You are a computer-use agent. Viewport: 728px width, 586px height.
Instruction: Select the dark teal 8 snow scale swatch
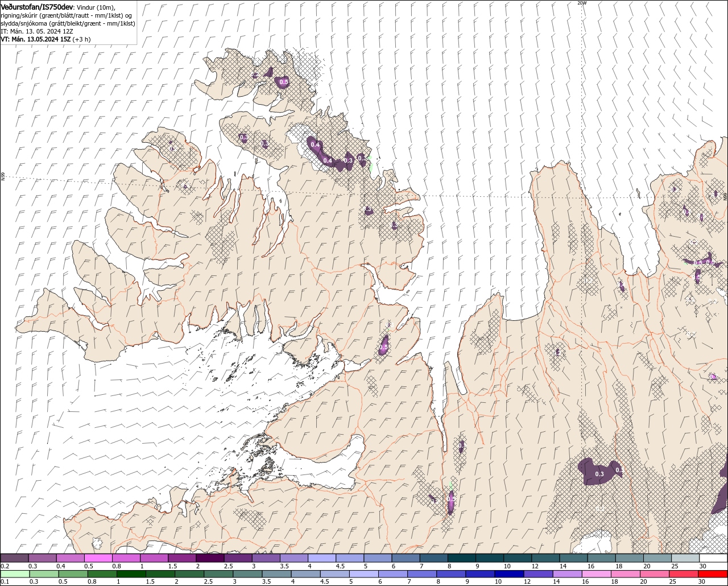point(461,558)
